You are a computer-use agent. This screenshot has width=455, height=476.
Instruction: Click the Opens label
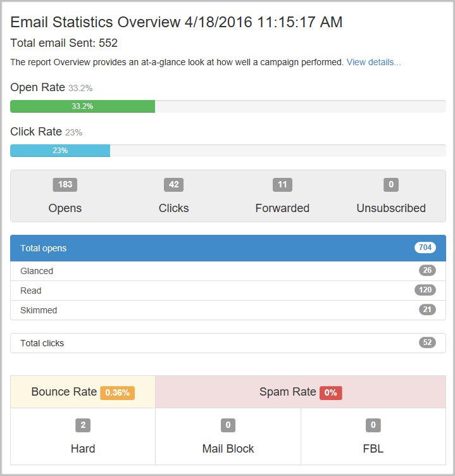click(65, 208)
